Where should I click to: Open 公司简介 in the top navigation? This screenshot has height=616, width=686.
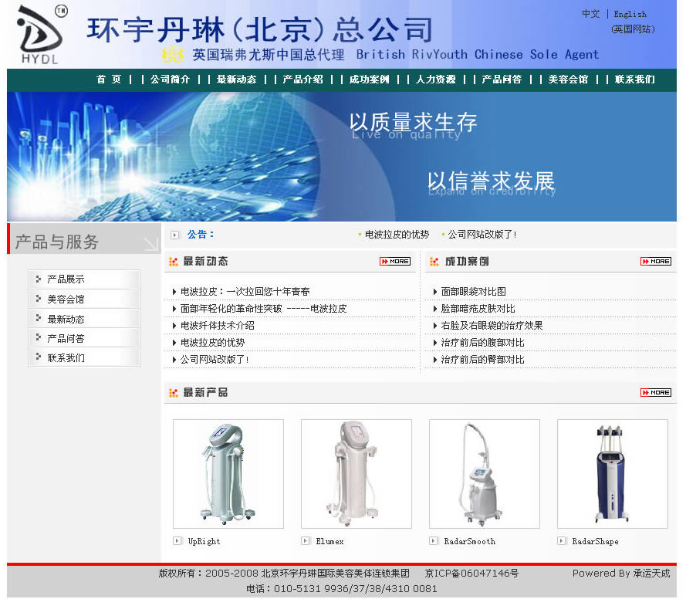pyautogui.click(x=170, y=80)
